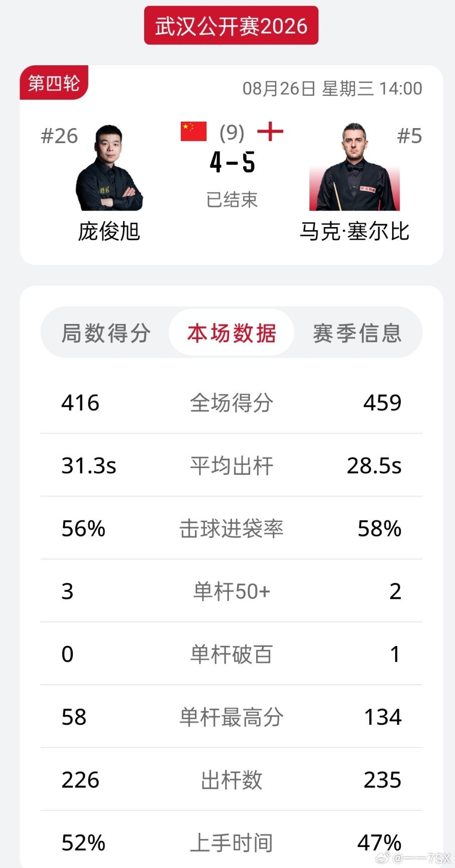Tap the 单杆最高分 stat label

click(x=232, y=717)
